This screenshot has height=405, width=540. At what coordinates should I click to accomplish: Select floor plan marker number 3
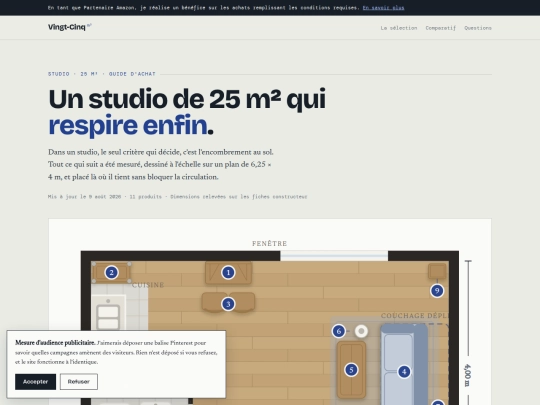[228, 304]
